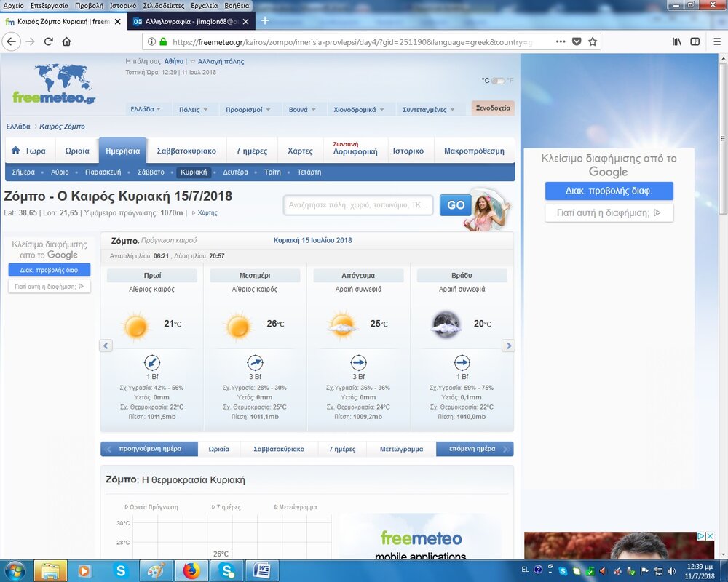Switch to the Ωριαία forecast tab
Image resolution: width=728 pixels, height=582 pixels.
77,151
